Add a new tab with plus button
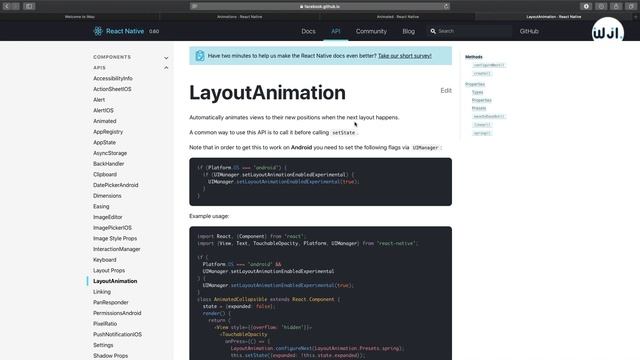This screenshot has width=640, height=360. 636,17
